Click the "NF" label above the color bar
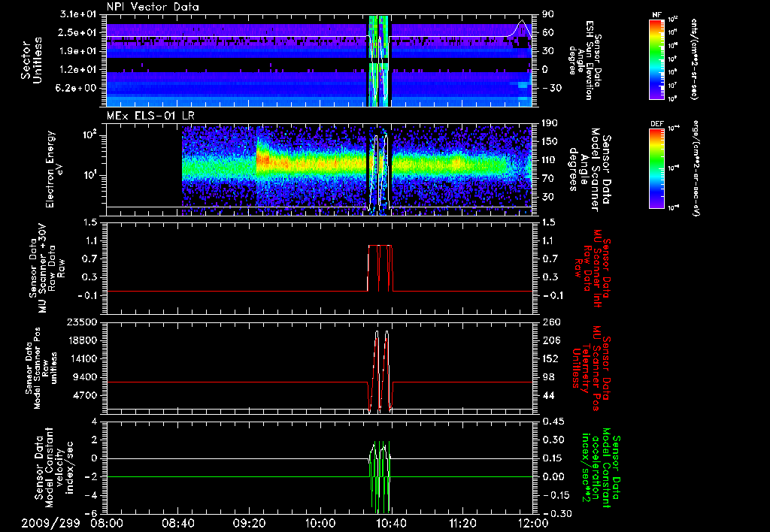This screenshot has width=770, height=532. click(x=656, y=15)
